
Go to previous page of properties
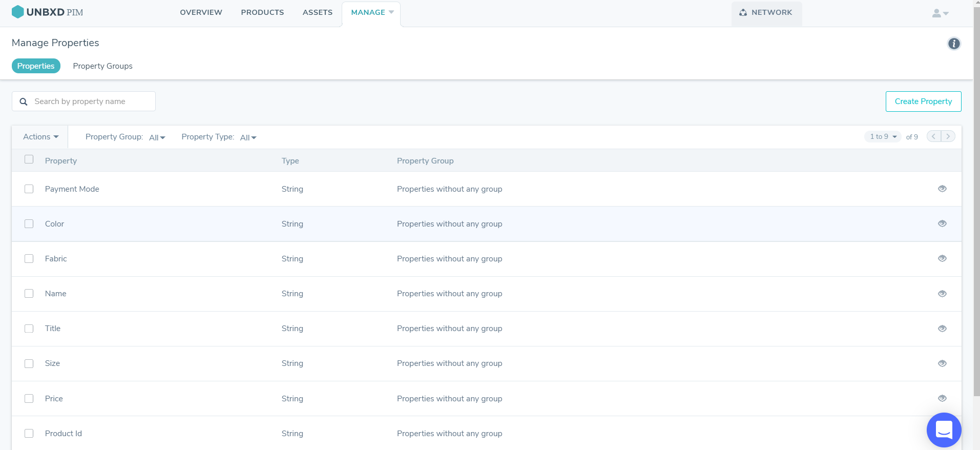click(x=934, y=136)
